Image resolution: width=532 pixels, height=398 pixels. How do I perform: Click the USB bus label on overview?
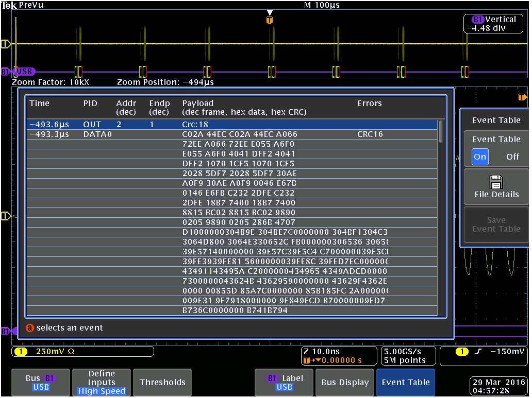(25, 72)
